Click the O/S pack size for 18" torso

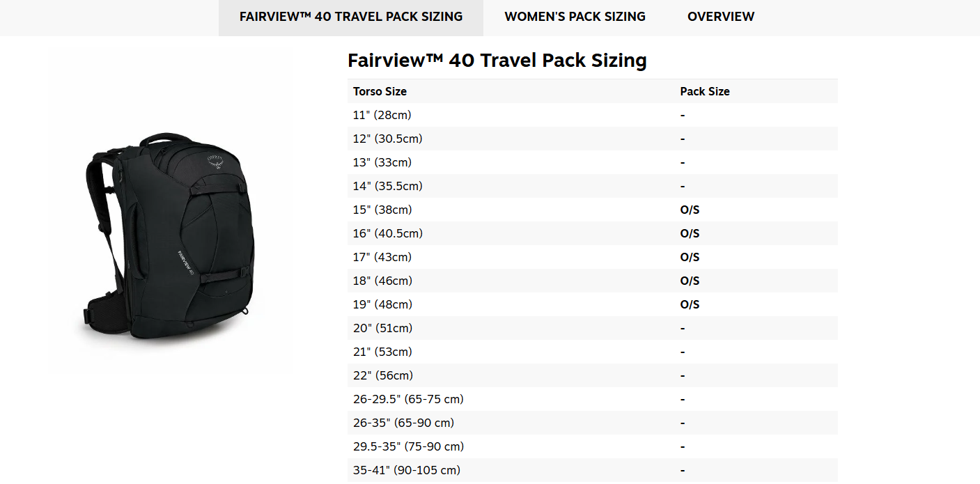click(x=690, y=281)
